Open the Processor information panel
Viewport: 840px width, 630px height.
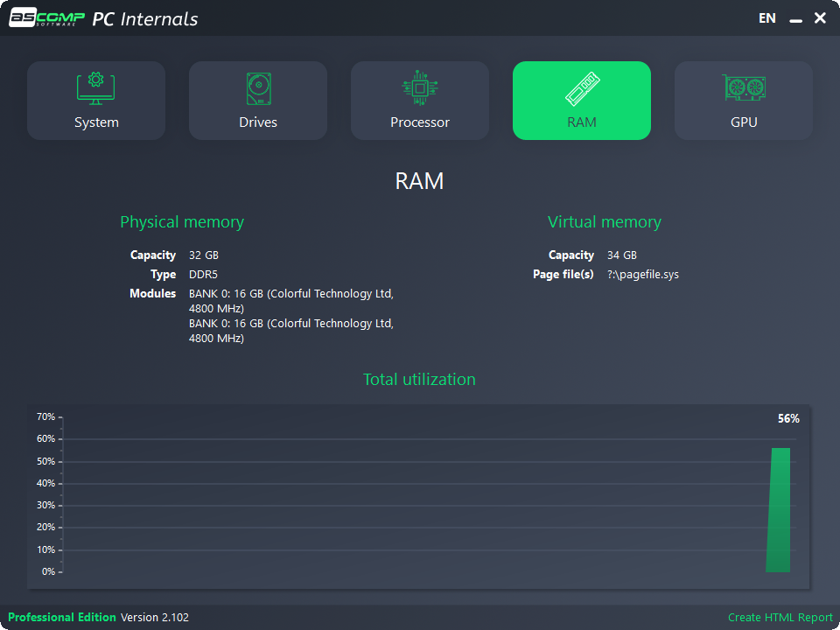pyautogui.click(x=420, y=101)
